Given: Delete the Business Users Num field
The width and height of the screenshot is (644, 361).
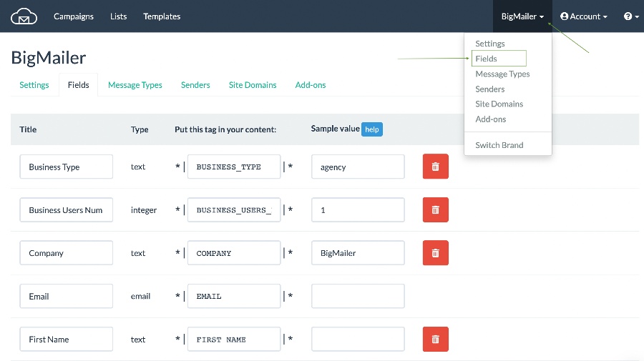Looking at the screenshot, I should click(435, 210).
